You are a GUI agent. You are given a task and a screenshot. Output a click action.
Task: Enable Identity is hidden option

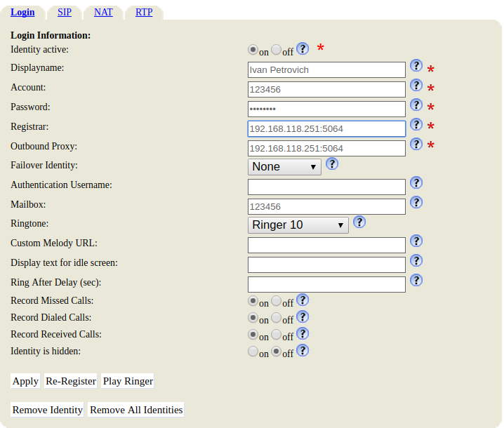tap(253, 352)
